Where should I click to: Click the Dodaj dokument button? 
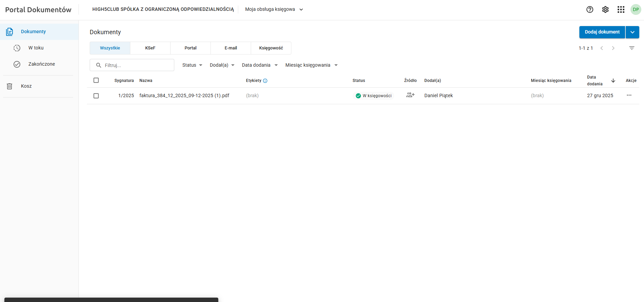click(602, 32)
